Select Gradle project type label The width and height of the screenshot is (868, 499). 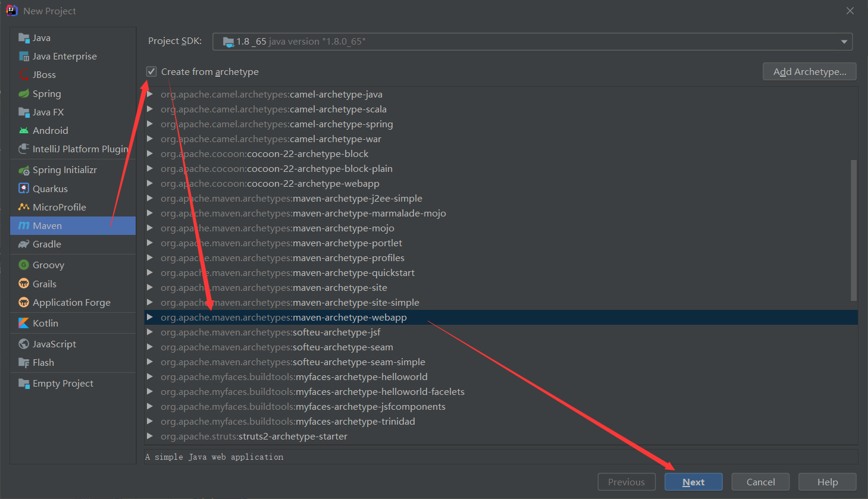coord(47,244)
